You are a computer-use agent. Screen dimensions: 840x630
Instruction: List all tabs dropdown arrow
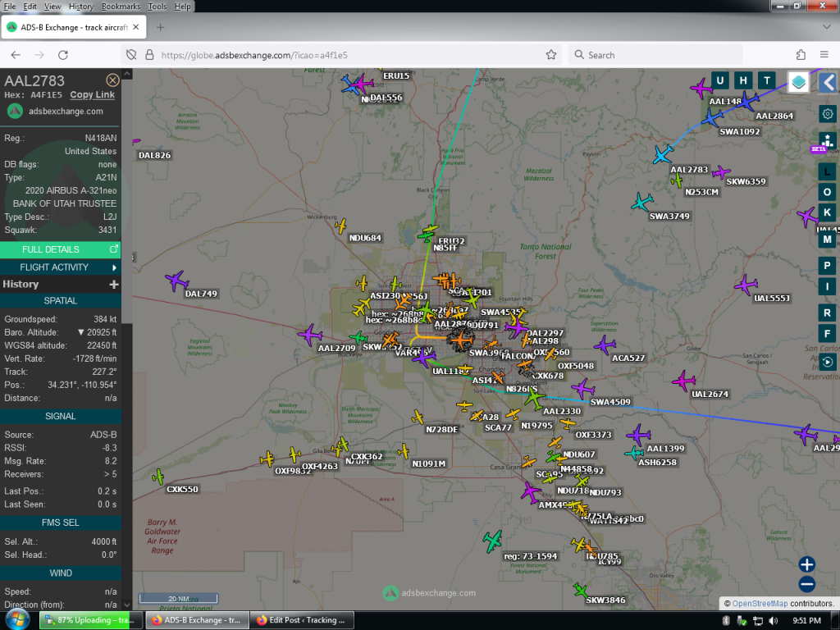tap(826, 27)
